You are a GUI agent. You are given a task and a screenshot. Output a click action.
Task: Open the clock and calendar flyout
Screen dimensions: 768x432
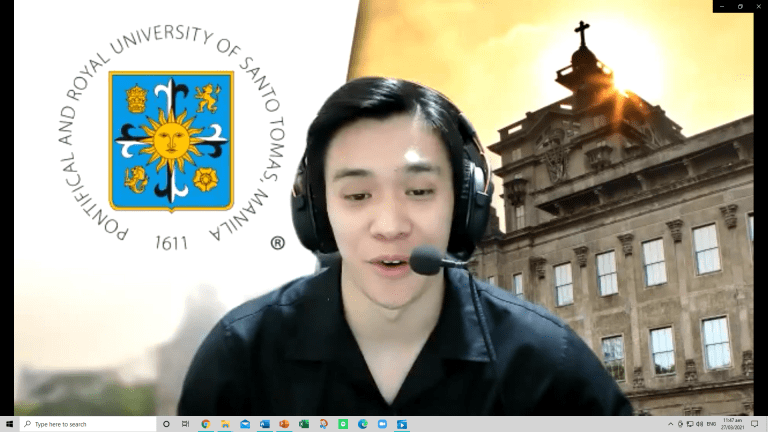[x=733, y=424]
